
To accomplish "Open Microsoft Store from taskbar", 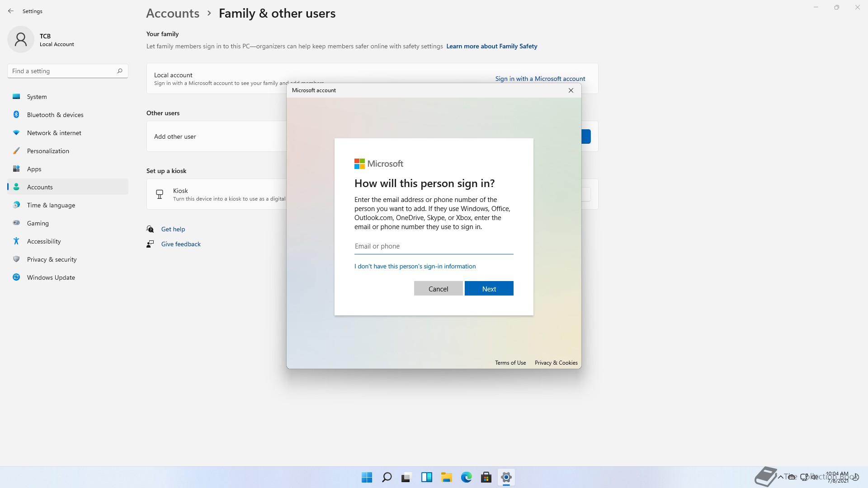I will [486, 477].
